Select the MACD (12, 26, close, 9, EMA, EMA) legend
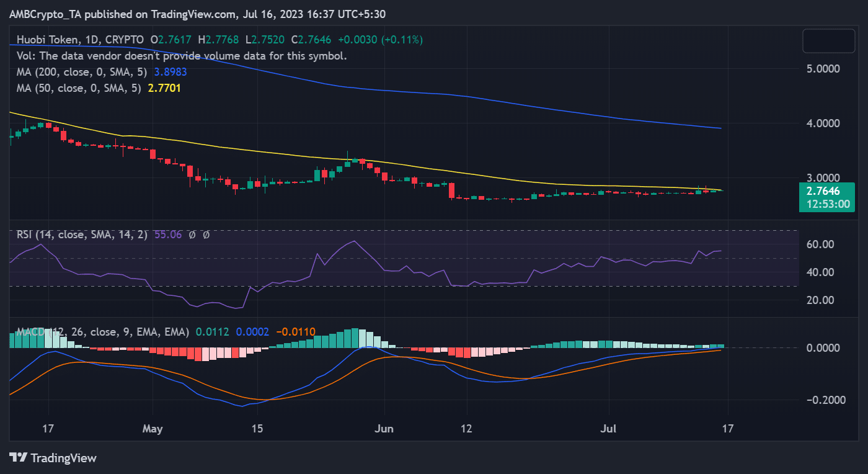 pyautogui.click(x=103, y=332)
